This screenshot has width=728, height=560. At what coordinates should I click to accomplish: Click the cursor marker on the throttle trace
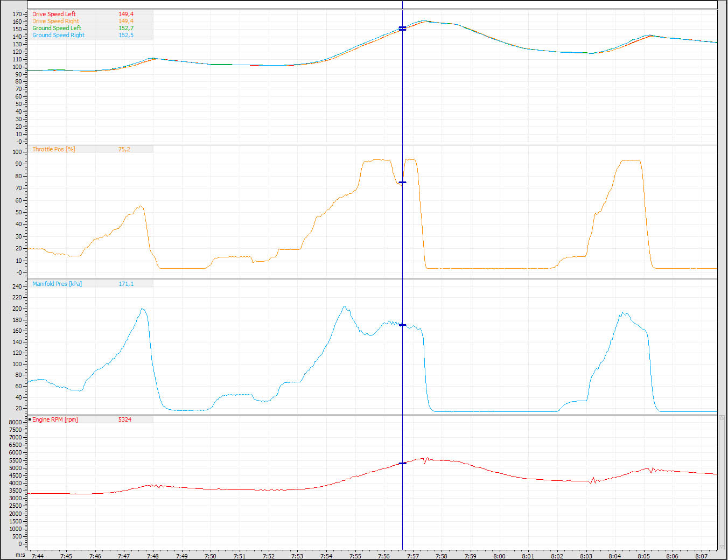[402, 183]
